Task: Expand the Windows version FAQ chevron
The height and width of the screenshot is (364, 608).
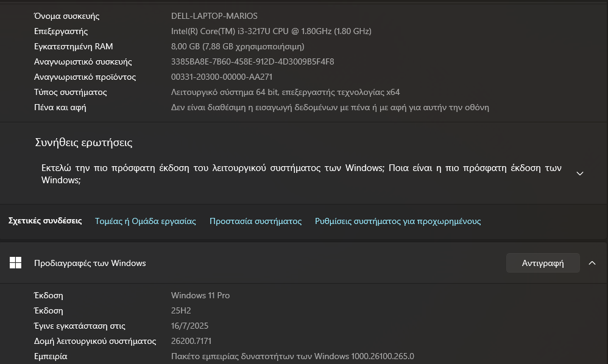Action: [x=579, y=173]
